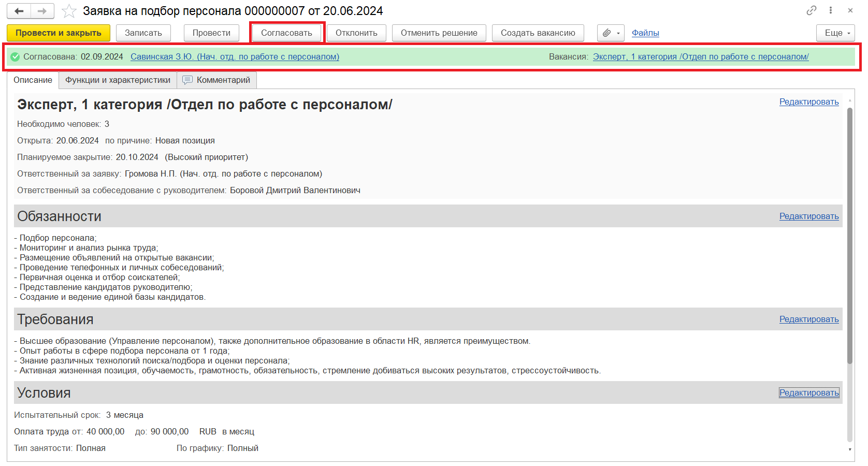Click the paperclip attachment icon
Image resolution: width=868 pixels, height=466 pixels.
606,33
